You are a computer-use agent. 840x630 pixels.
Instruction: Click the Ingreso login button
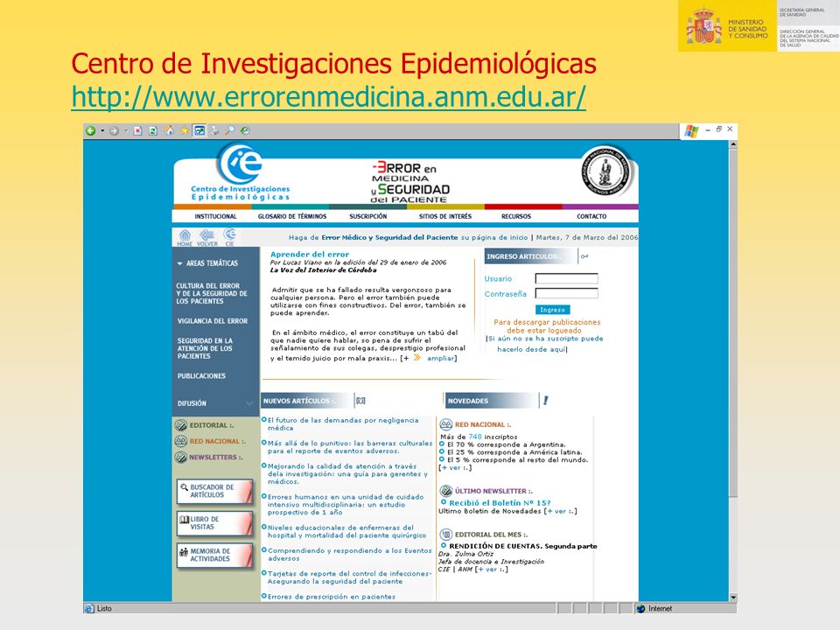click(552, 310)
